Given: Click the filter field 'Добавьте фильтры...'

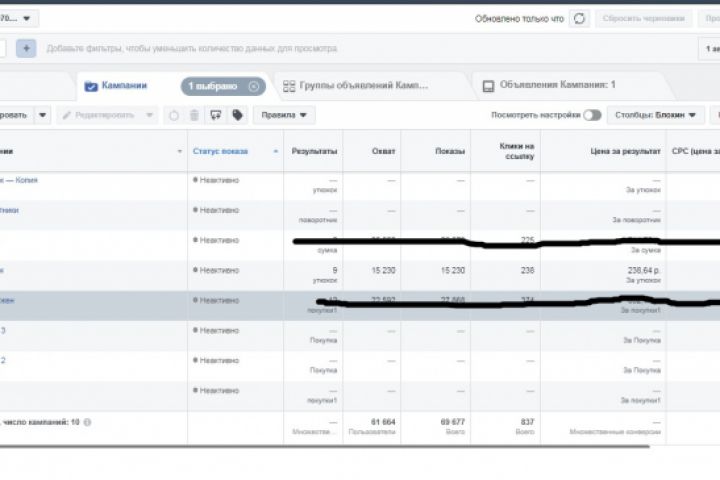Looking at the screenshot, I should coord(192,48).
